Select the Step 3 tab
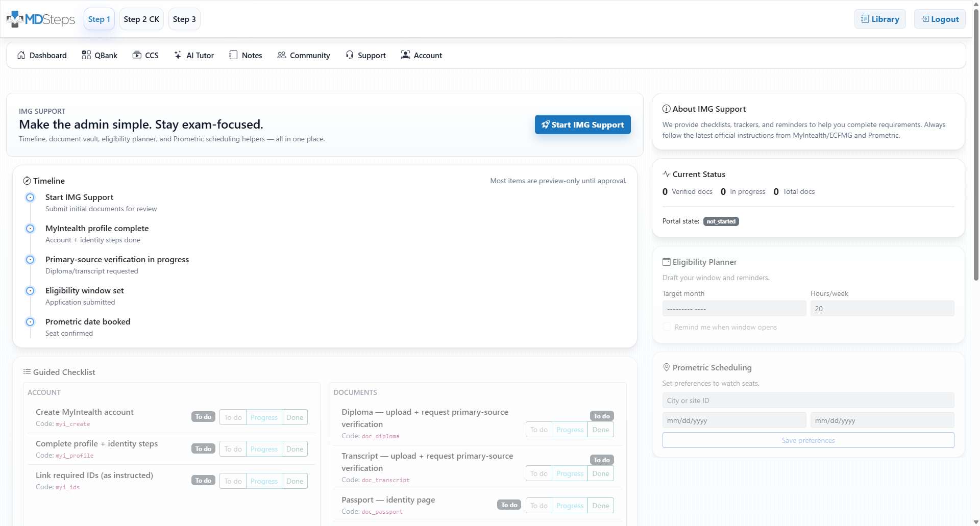Viewport: 980px width, 526px height. pos(184,19)
